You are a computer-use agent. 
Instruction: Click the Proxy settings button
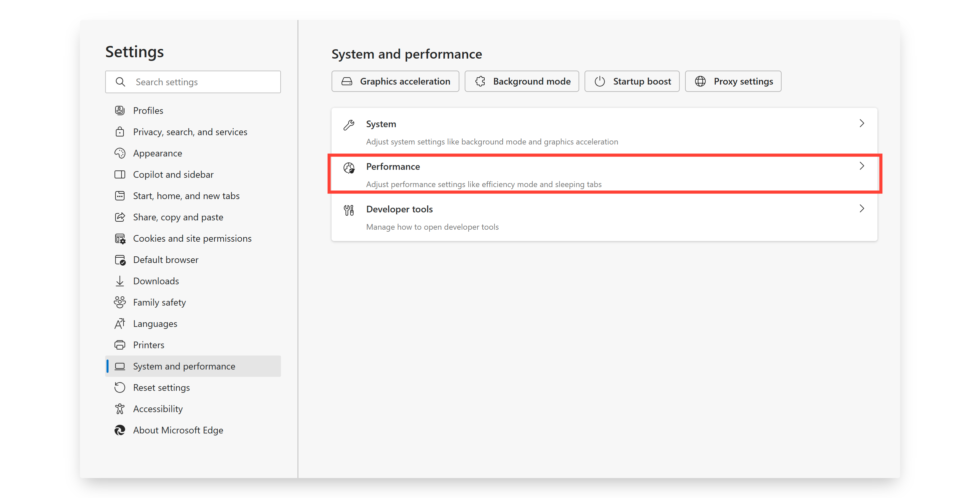(x=733, y=82)
